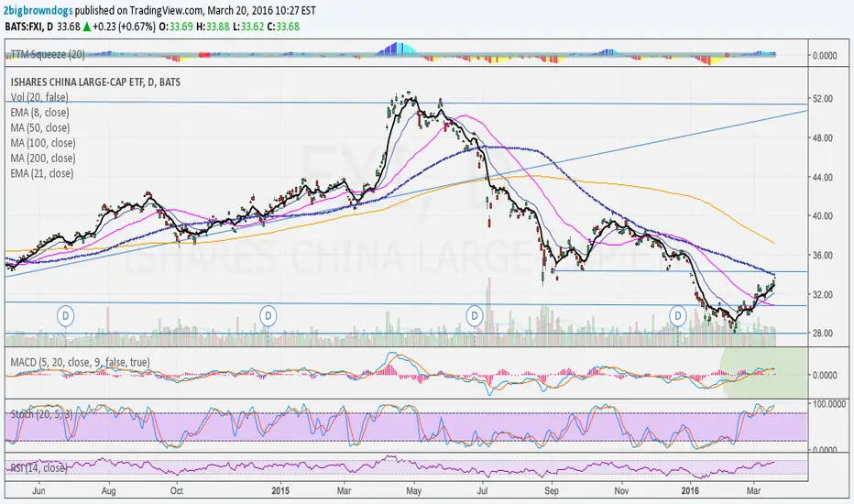Select the EMA (21, close) indicator label
The height and width of the screenshot is (504, 854).
pyautogui.click(x=42, y=174)
